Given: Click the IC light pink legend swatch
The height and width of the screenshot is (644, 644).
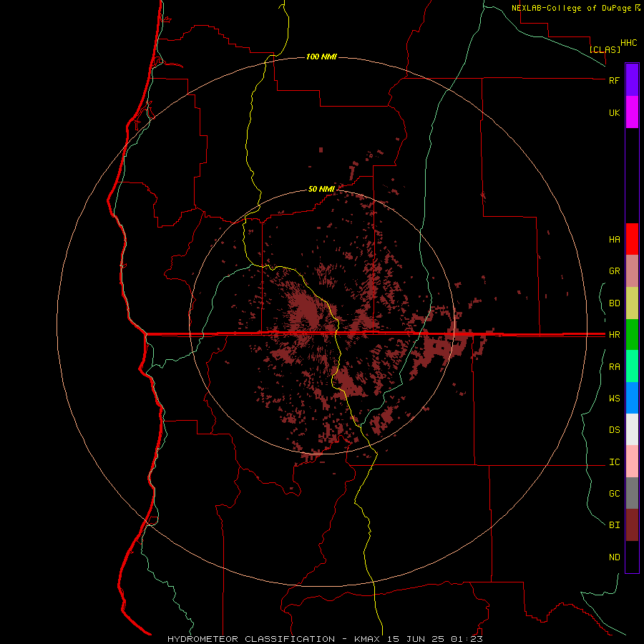Looking at the screenshot, I should [632, 462].
